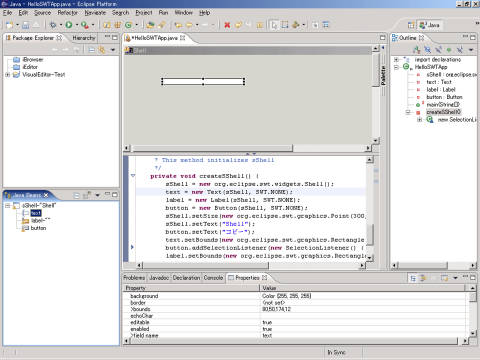Open Outline view menu dropdown arrow
The height and width of the screenshot is (360, 480).
click(471, 50)
